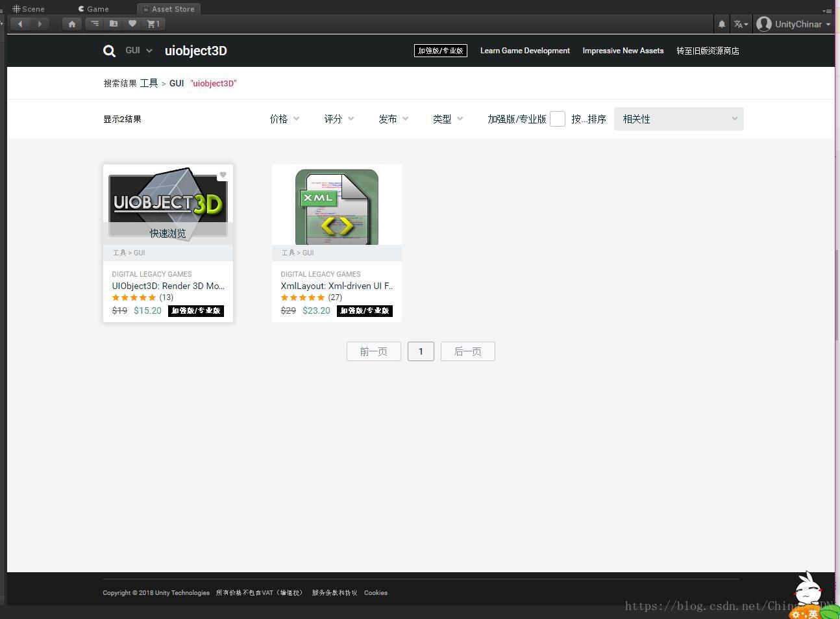Click DIGITAL LEGACY GAMES publisher under XmlLayout
This screenshot has width=840, height=619.
(321, 274)
